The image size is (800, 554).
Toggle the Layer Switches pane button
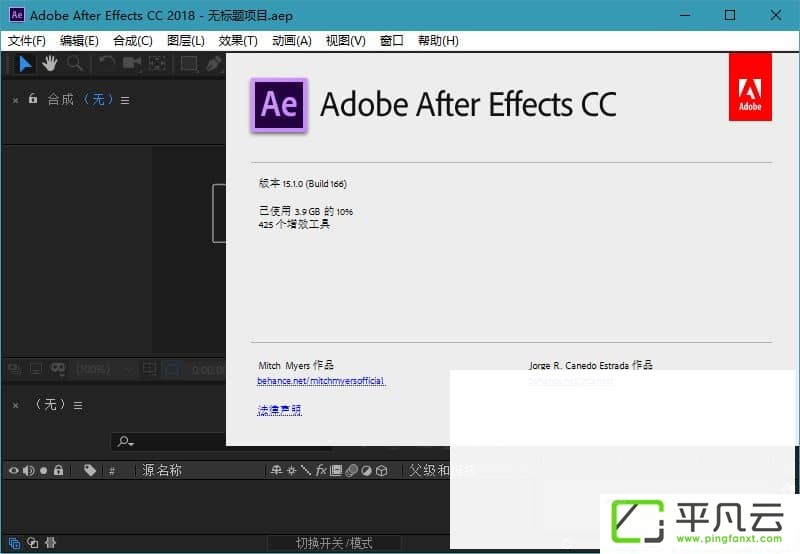pos(14,543)
